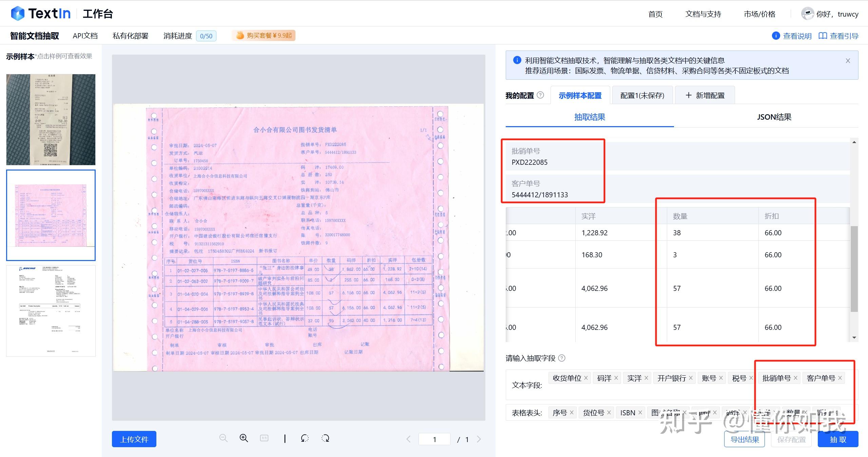This screenshot has height=457, width=868.
Task: Dismiss the blue notice banner
Action: coord(847,60)
